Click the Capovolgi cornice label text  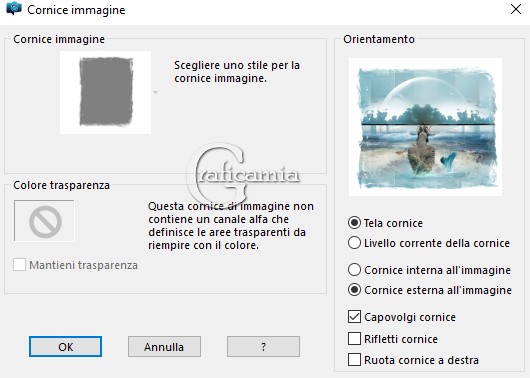point(410,317)
